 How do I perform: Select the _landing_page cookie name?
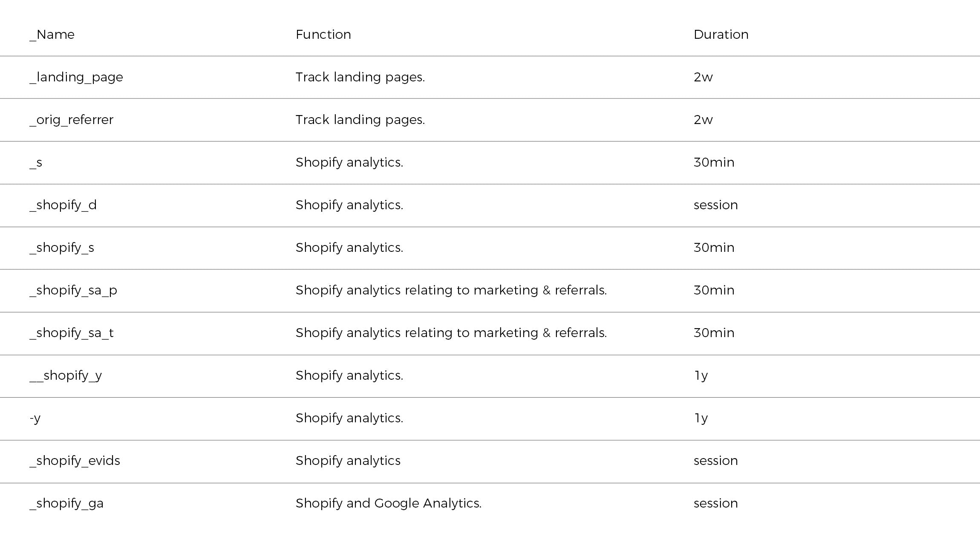click(76, 77)
